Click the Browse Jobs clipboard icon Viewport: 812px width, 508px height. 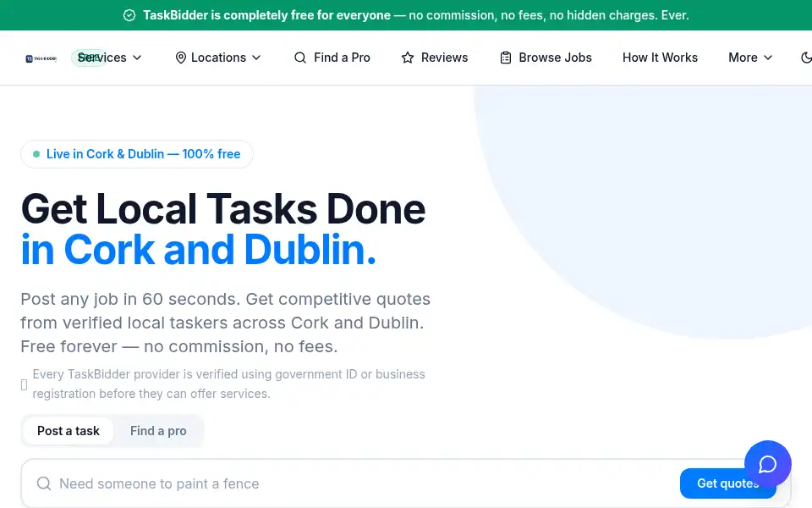click(506, 58)
